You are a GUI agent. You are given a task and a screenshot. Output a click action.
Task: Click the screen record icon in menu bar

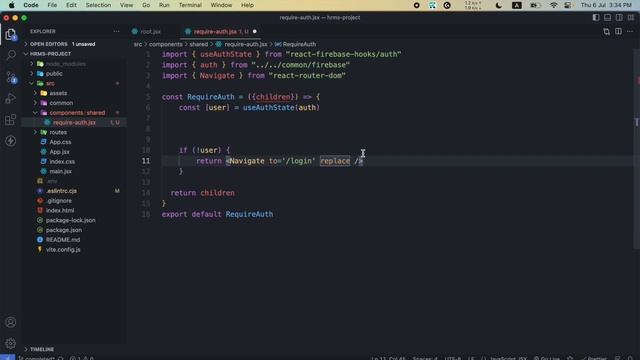click(416, 5)
